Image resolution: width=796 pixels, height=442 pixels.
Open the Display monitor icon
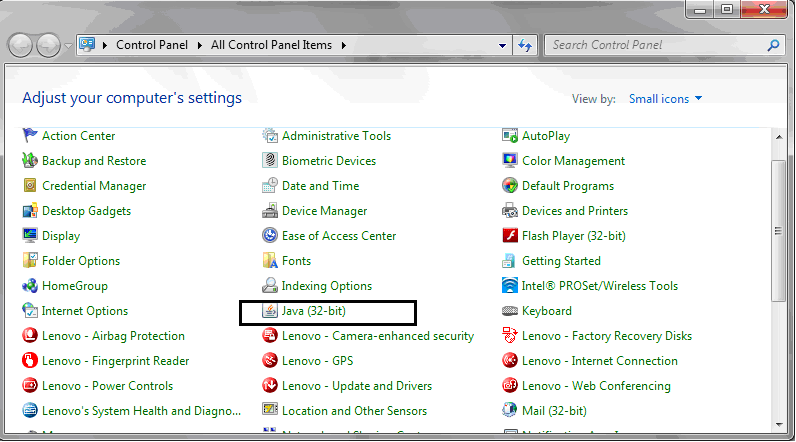point(30,235)
